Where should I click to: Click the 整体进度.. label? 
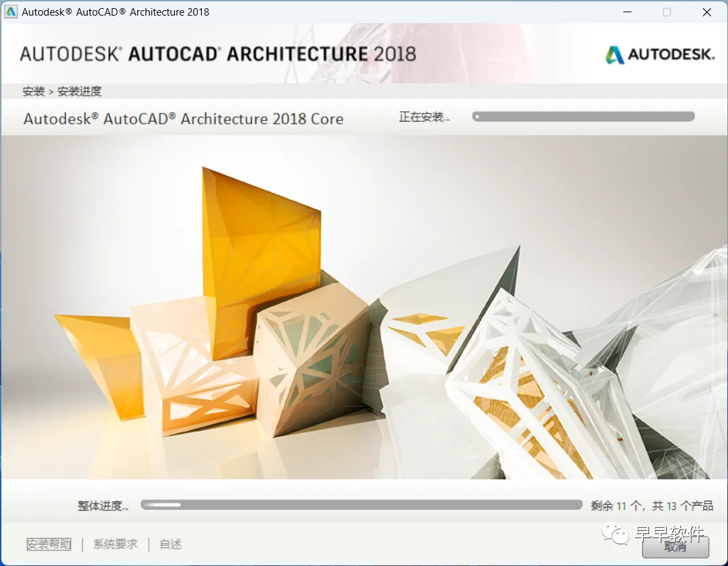tap(103, 506)
